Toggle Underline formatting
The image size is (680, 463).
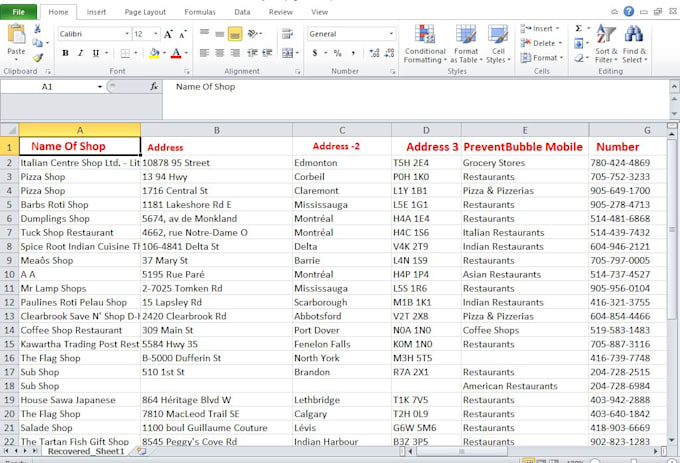[x=95, y=53]
